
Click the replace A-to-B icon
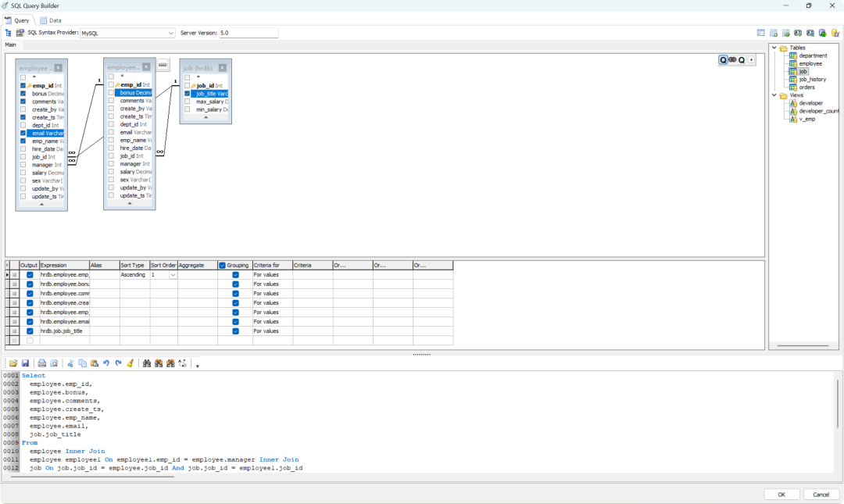click(x=182, y=363)
